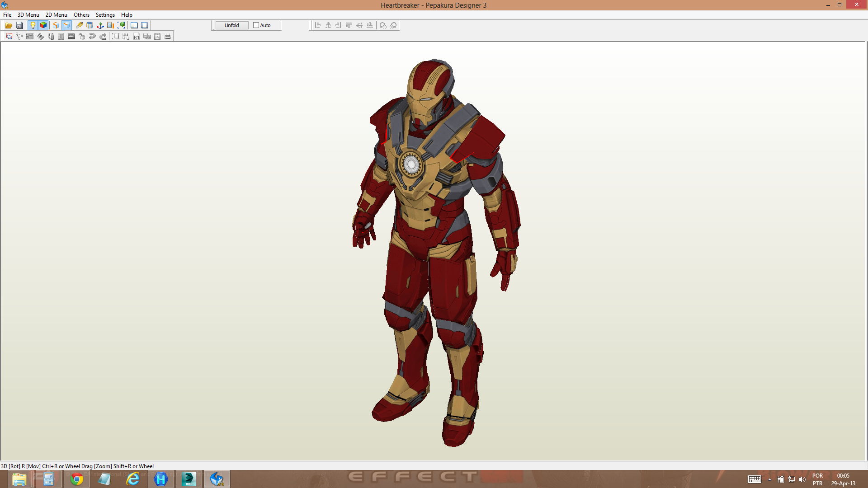The image size is (868, 488).
Task: Select the red-framed select and move tool
Action: tap(9, 37)
